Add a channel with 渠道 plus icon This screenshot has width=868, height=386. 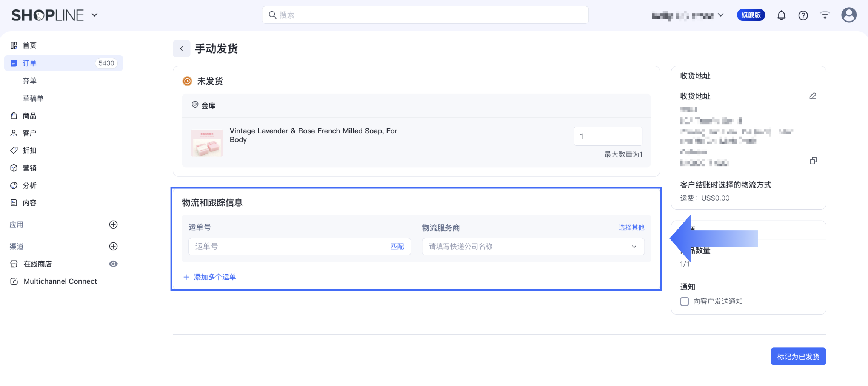point(113,246)
